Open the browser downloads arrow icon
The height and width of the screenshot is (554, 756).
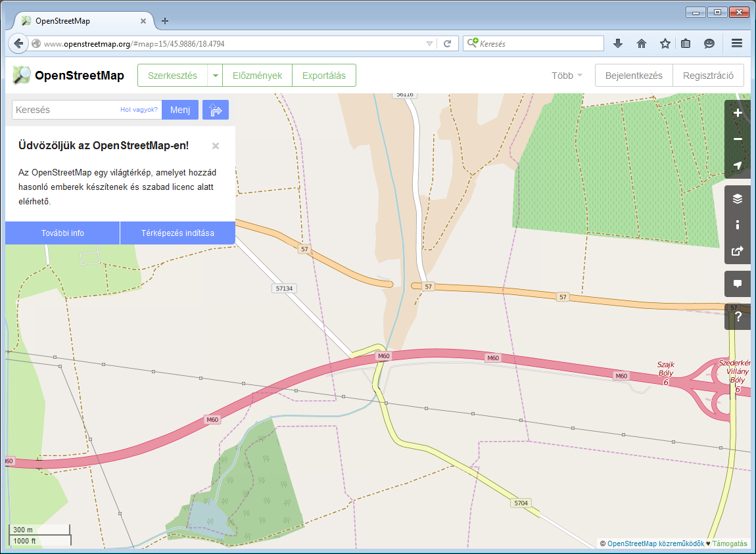coord(618,43)
